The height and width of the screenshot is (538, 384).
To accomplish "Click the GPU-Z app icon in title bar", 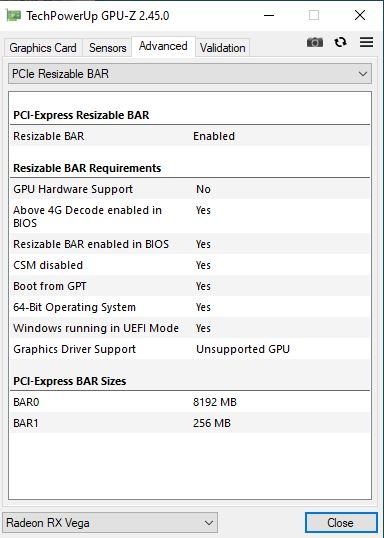I will (x=13, y=15).
